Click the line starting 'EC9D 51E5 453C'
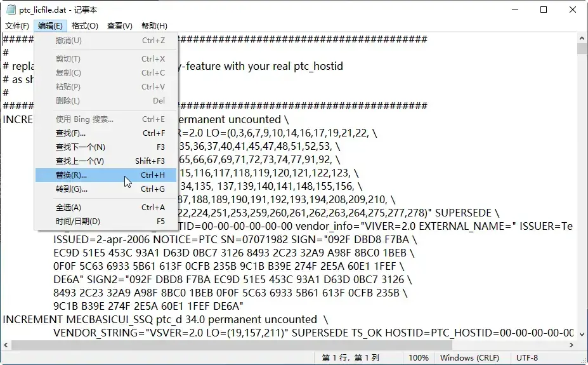The image size is (588, 365). pos(233,253)
